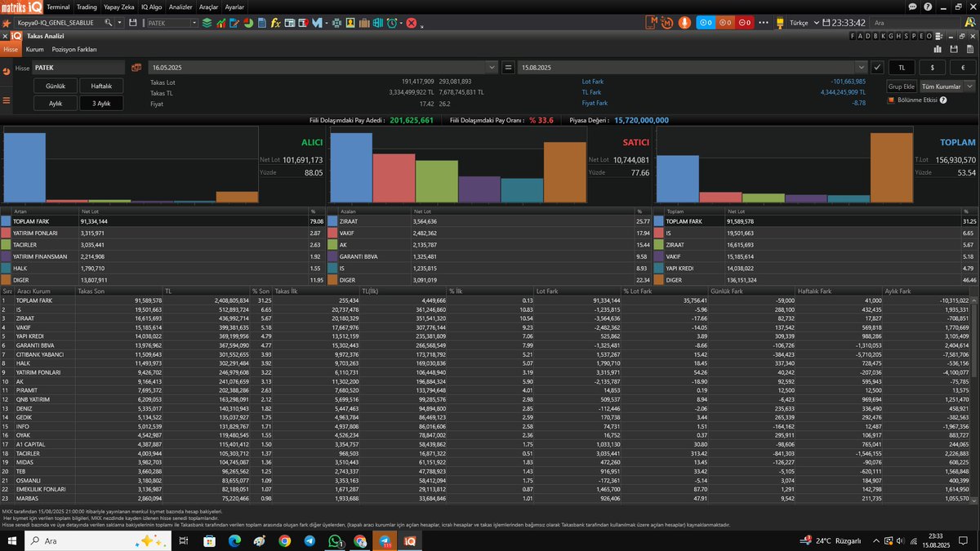Expand the Kopya0-IQ_GENEL_SEABLUE workspace dropdown
Screen dimensions: 980x551
click(x=119, y=23)
